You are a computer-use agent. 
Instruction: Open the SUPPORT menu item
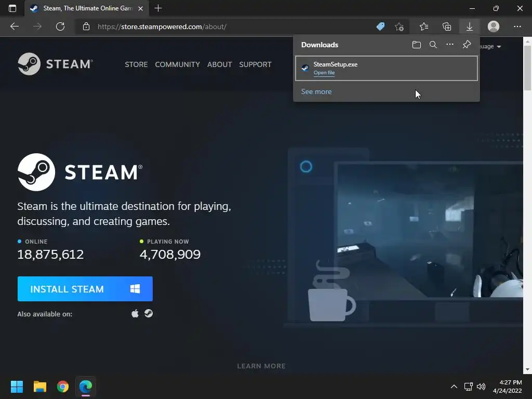click(255, 64)
